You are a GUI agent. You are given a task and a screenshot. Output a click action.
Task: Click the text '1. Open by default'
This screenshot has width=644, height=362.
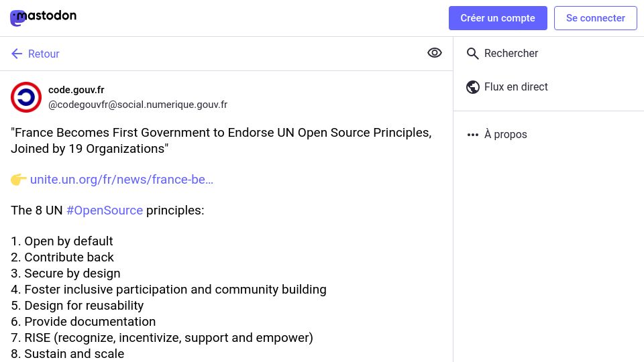pos(62,241)
